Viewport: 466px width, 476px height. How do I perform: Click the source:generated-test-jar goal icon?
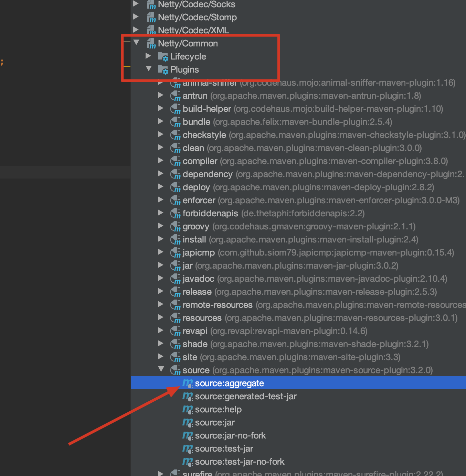(188, 396)
